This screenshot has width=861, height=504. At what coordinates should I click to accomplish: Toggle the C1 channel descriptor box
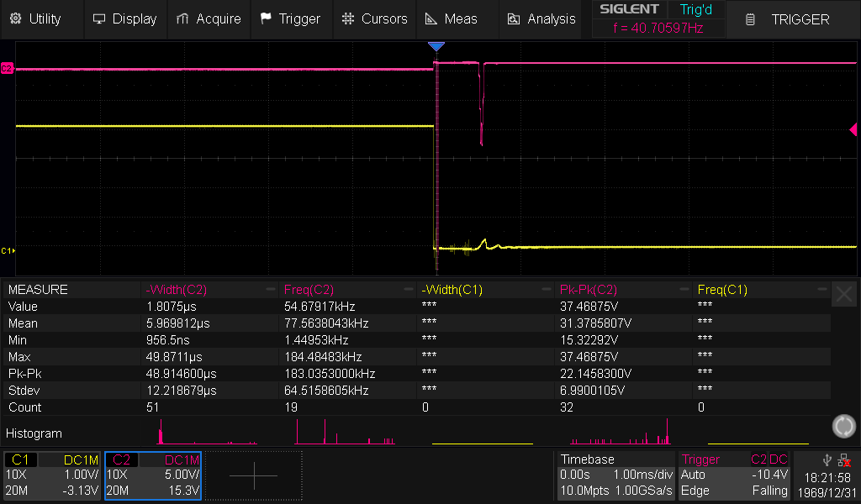52,475
